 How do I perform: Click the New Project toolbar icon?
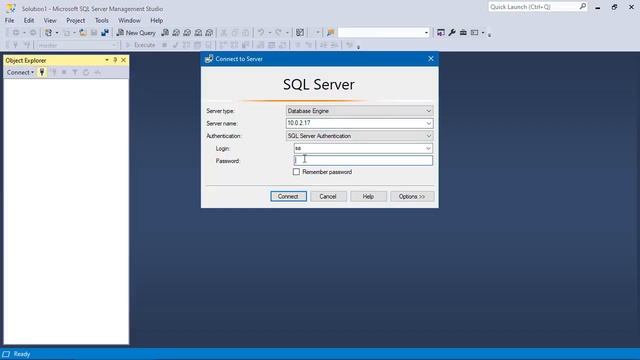[x=48, y=33]
